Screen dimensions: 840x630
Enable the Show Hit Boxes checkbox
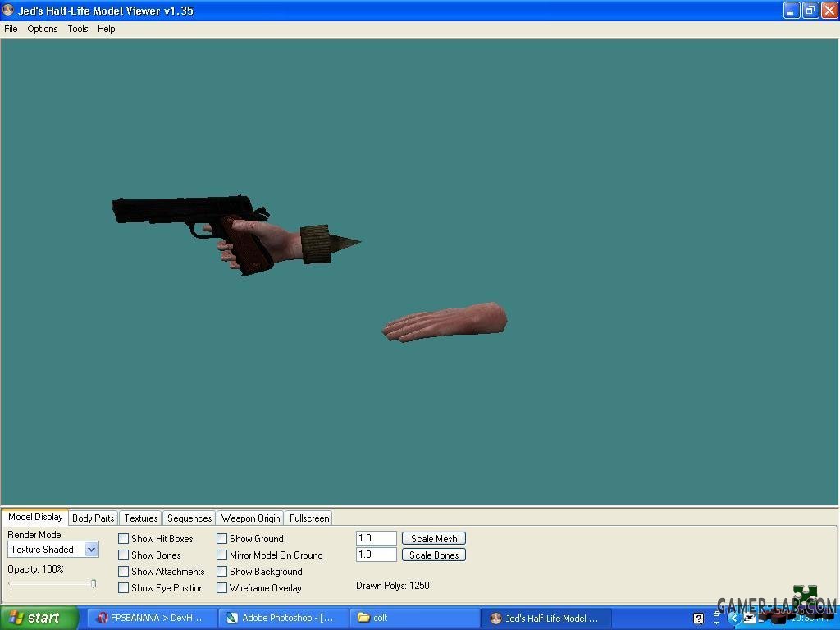124,539
